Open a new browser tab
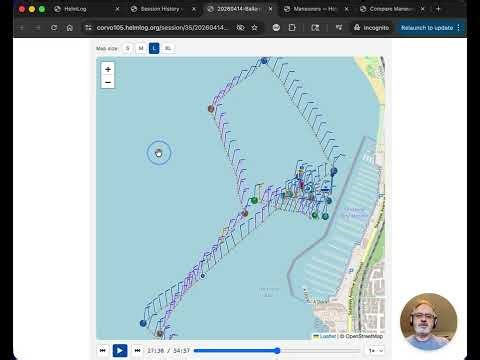The width and height of the screenshot is (480, 360). (438, 9)
